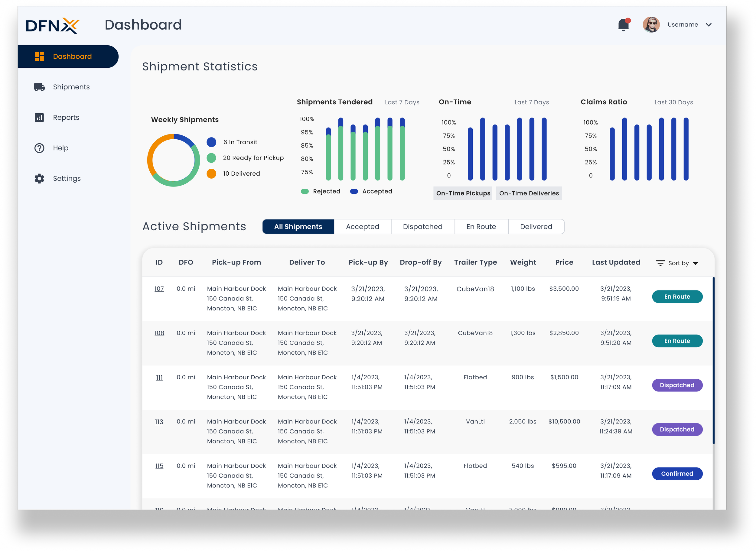Toggle the On-Time Deliveries chart view
This screenshot has height=551, width=756.
click(x=529, y=193)
